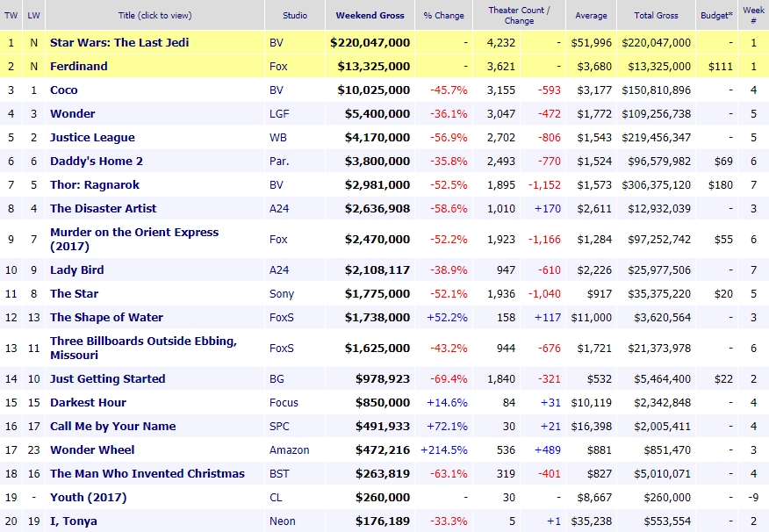Sort by LW column header
The image size is (769, 532).
coord(34,15)
